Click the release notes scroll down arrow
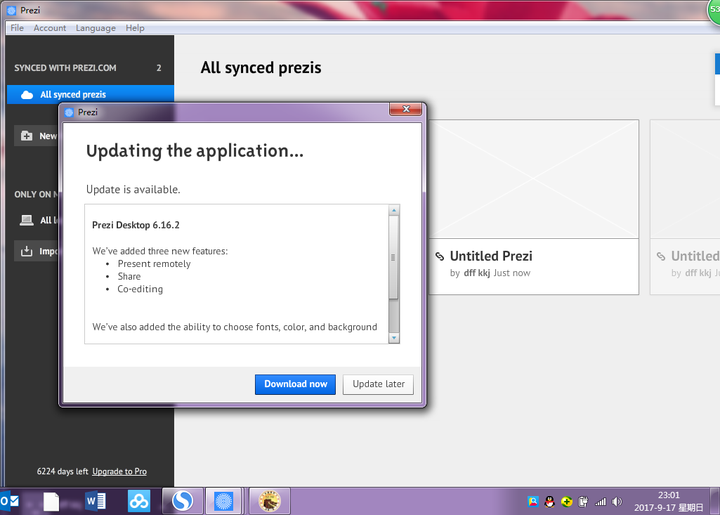This screenshot has width=720, height=515. pos(394,338)
